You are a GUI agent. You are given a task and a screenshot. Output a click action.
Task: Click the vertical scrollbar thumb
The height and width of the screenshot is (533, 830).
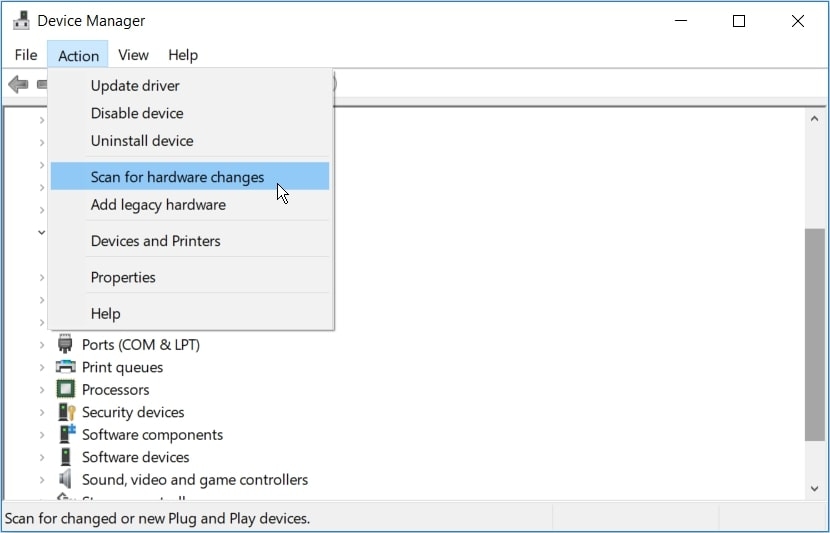click(814, 335)
